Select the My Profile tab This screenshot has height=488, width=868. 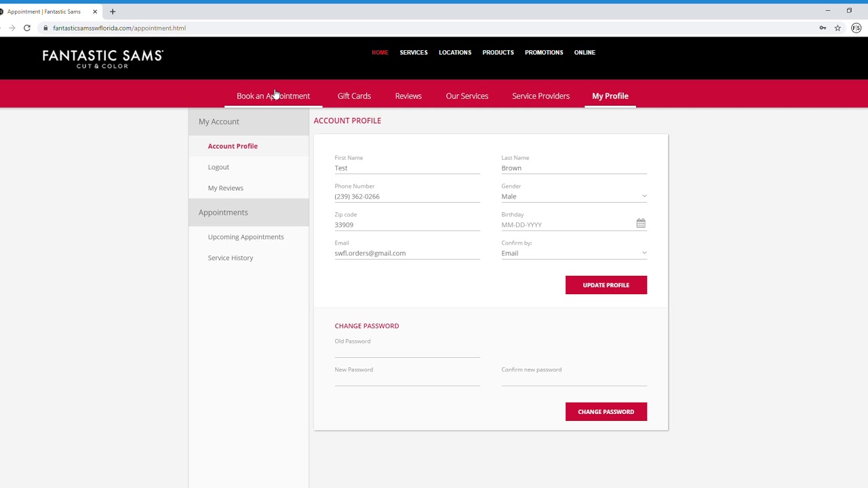(610, 96)
